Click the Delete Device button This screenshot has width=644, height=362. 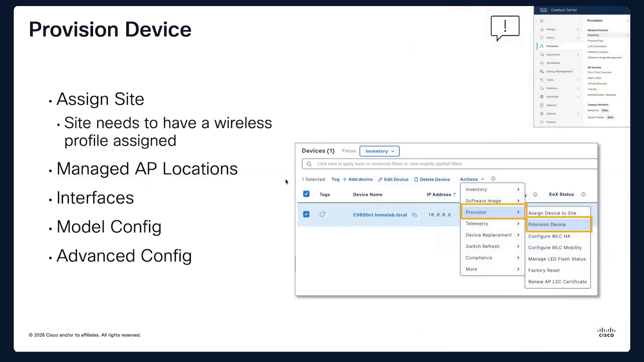[x=432, y=179]
